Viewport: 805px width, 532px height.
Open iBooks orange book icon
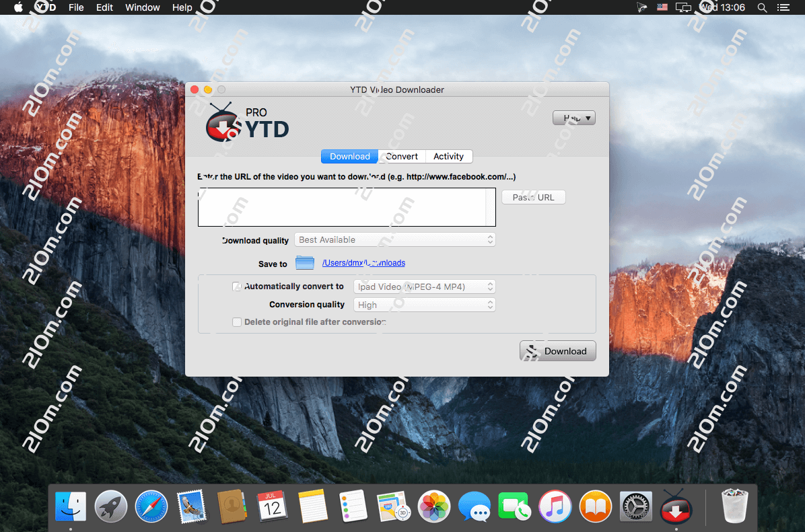[x=596, y=506]
